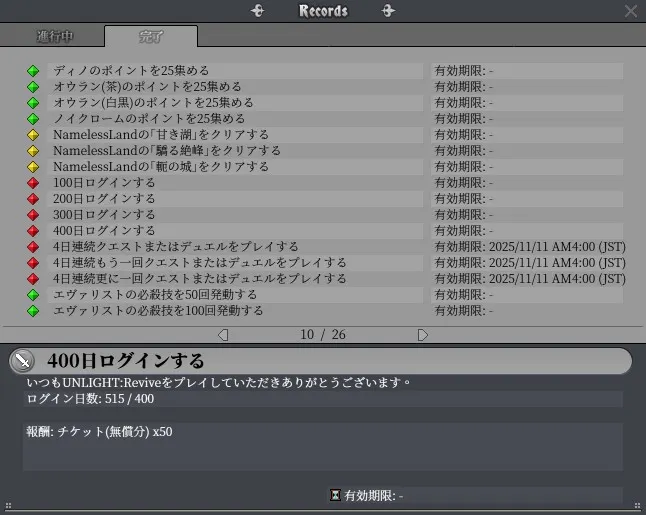Viewport: 646px width, 515px height.
Task: Click the Records window title
Action: click(323, 11)
